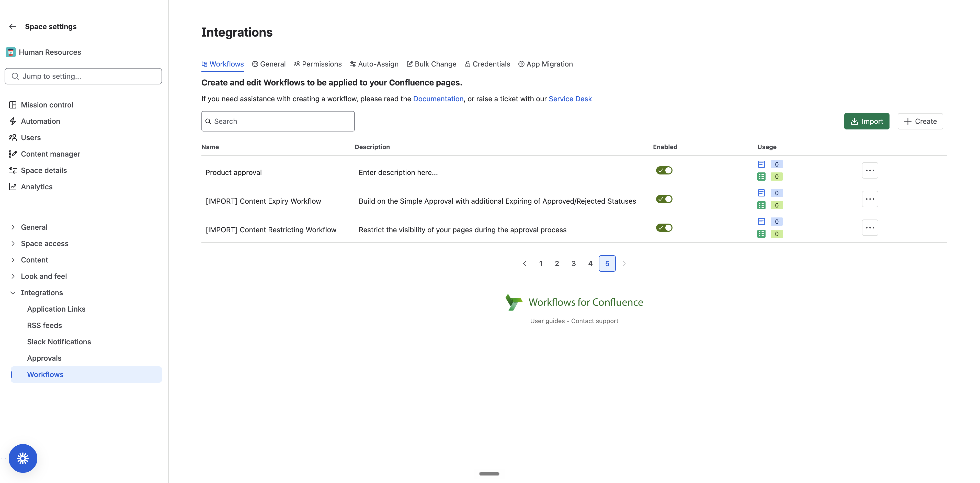980x483 pixels.
Task: Toggle off Content Restricting Workflow
Action: tap(664, 228)
